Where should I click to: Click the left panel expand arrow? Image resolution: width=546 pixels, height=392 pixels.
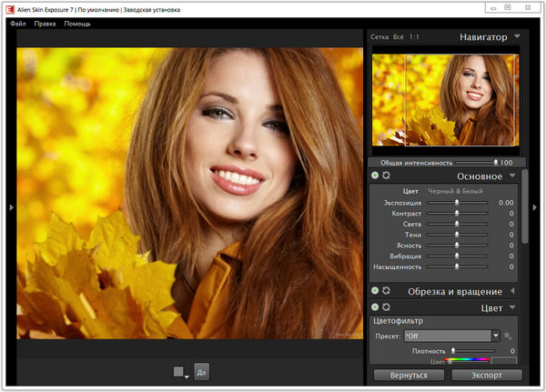click(x=10, y=207)
